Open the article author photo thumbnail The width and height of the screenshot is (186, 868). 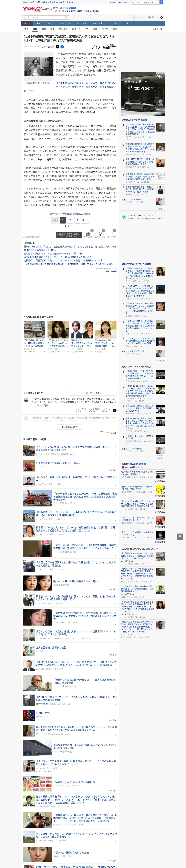39,66
